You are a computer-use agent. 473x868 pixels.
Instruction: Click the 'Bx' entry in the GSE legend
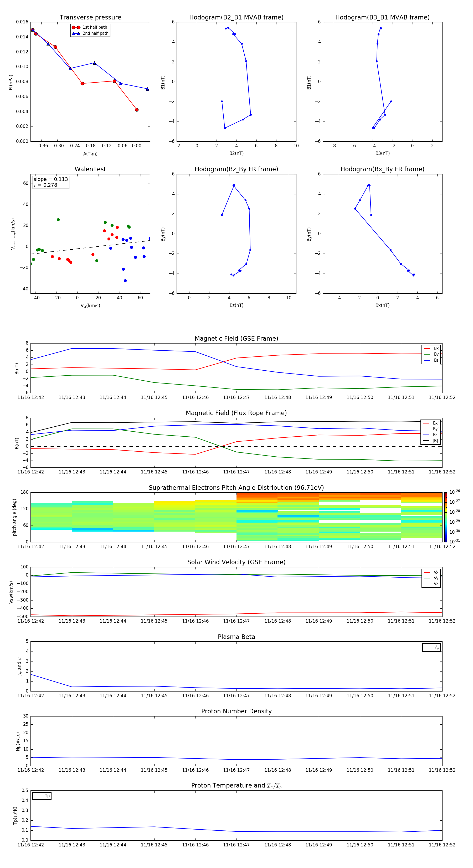coord(431,349)
